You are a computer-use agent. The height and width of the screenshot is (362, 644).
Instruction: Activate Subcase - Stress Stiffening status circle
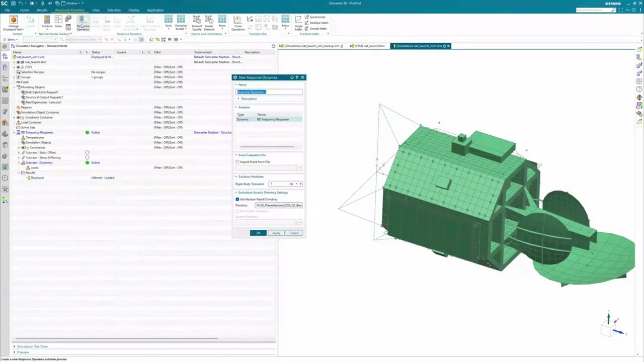point(87,157)
